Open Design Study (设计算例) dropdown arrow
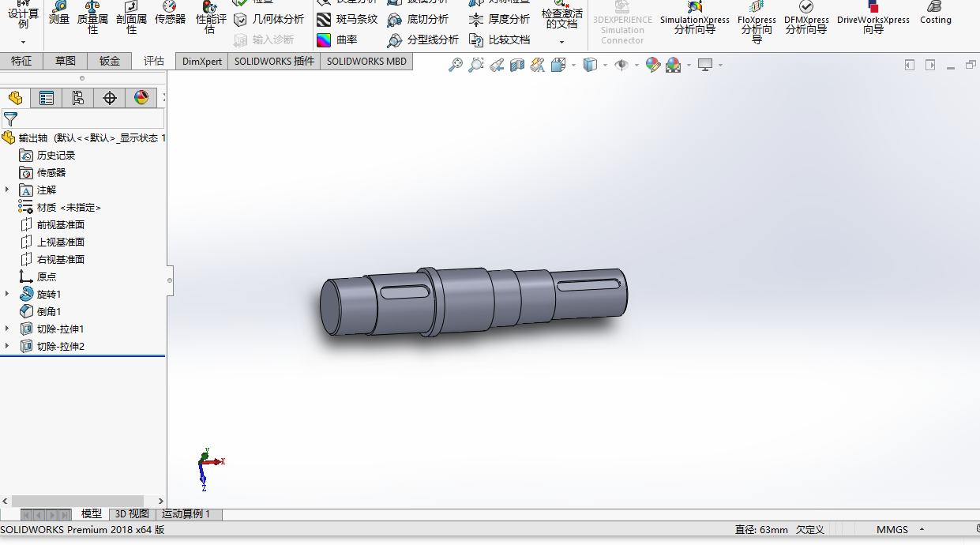Viewport: 980px width, 545px height. (x=23, y=42)
